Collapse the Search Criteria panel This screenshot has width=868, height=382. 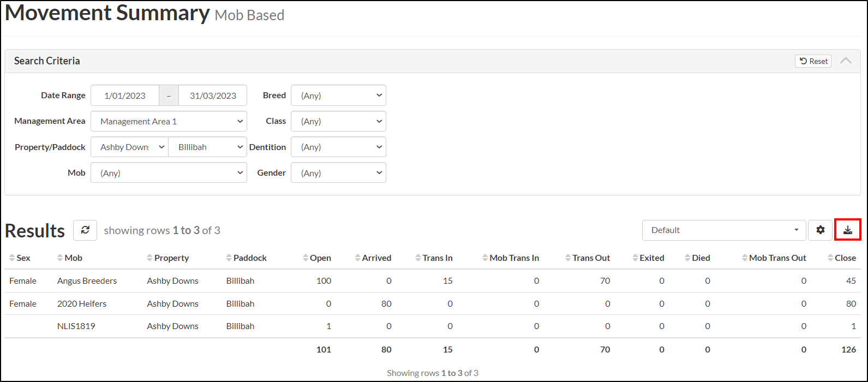(846, 61)
